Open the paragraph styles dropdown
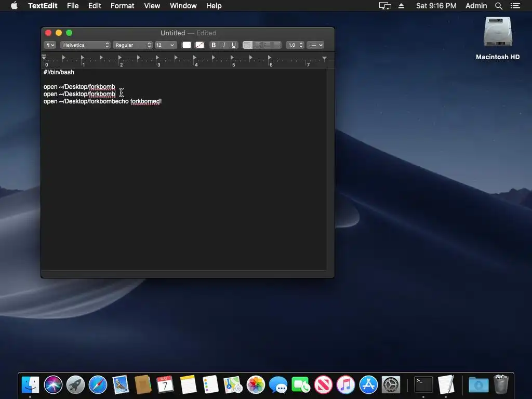The width and height of the screenshot is (532, 399). coord(49,45)
